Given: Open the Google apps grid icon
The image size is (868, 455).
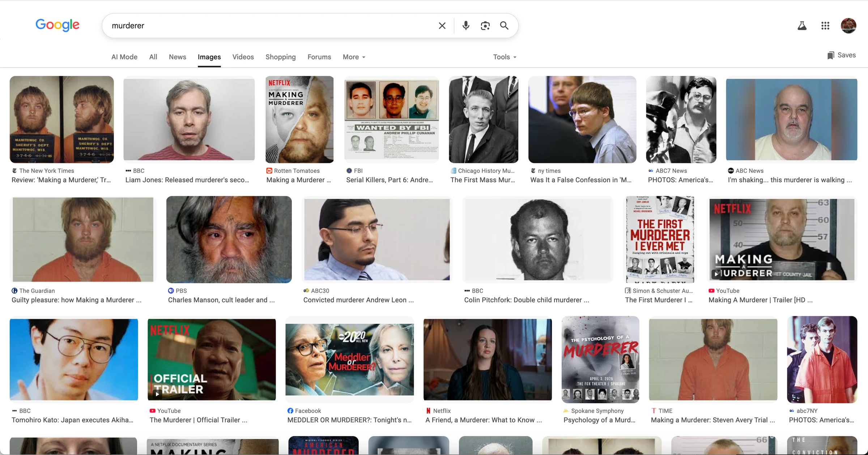Looking at the screenshot, I should 825,26.
